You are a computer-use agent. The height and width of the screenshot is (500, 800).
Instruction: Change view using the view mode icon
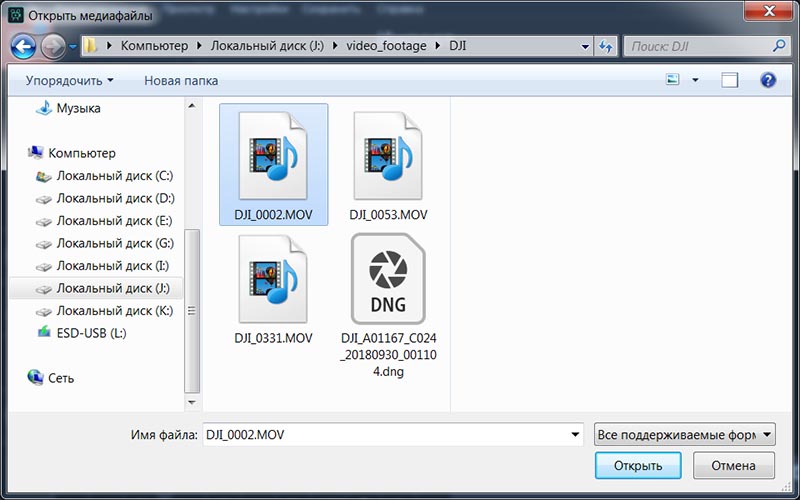click(x=673, y=80)
